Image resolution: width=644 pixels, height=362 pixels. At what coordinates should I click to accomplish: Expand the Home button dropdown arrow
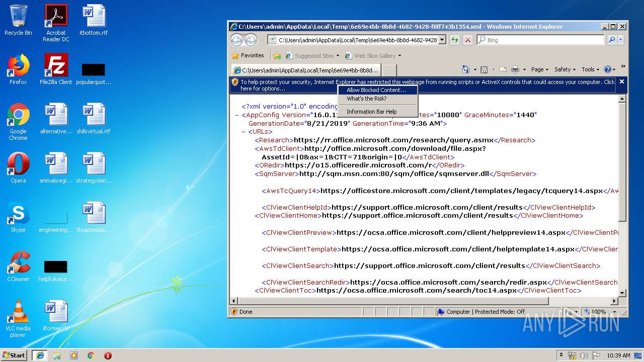point(474,69)
